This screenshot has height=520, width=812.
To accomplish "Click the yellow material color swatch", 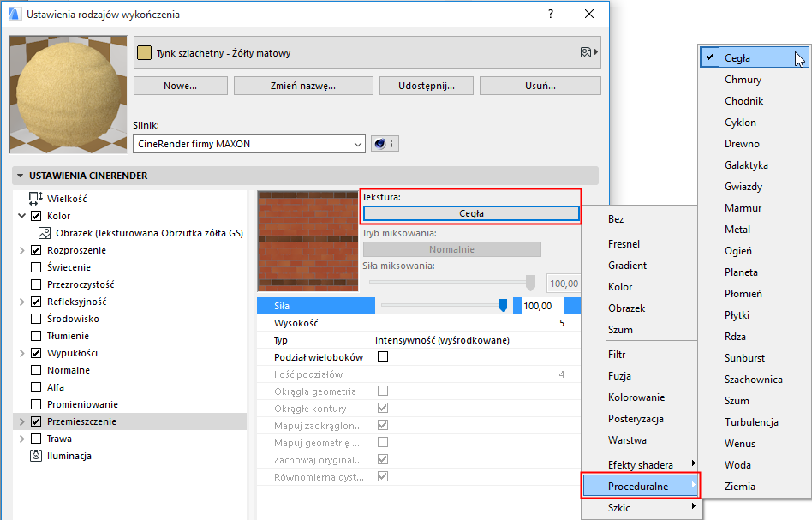I will tap(144, 53).
